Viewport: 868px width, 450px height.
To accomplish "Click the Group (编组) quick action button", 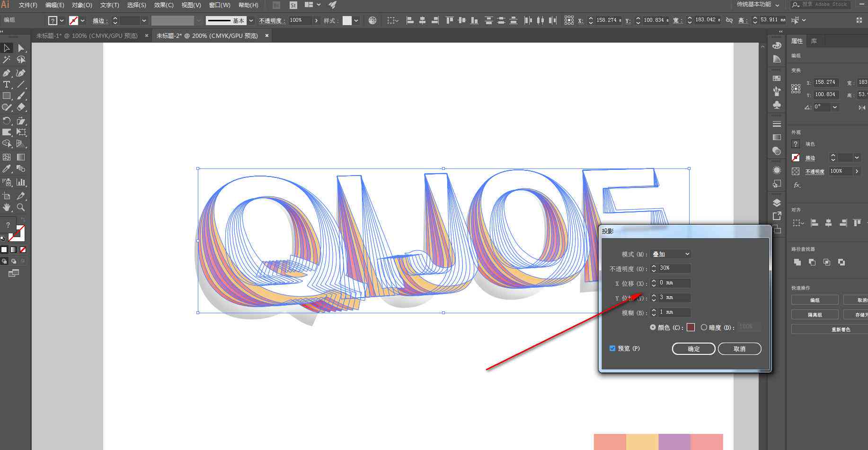I will 815,300.
